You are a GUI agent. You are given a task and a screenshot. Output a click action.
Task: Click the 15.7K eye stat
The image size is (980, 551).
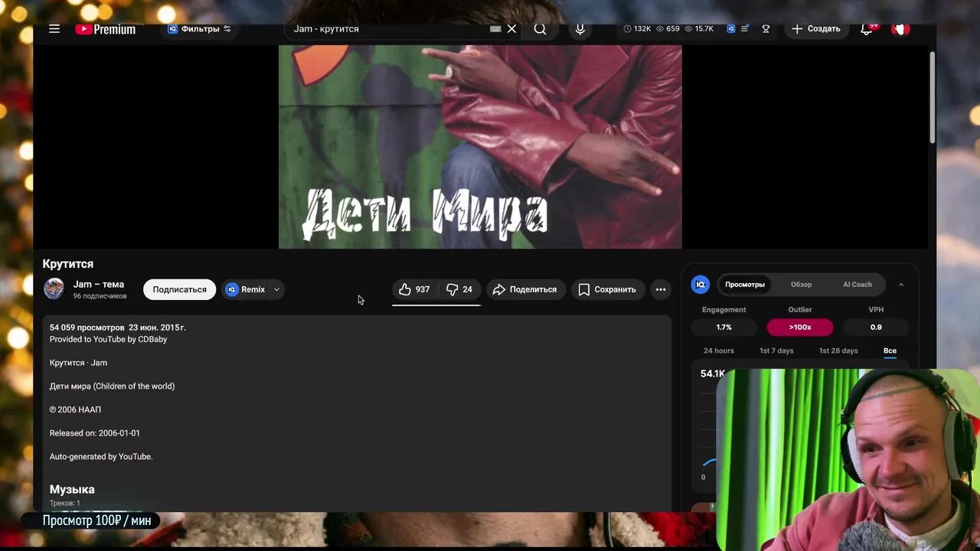[x=699, y=29]
